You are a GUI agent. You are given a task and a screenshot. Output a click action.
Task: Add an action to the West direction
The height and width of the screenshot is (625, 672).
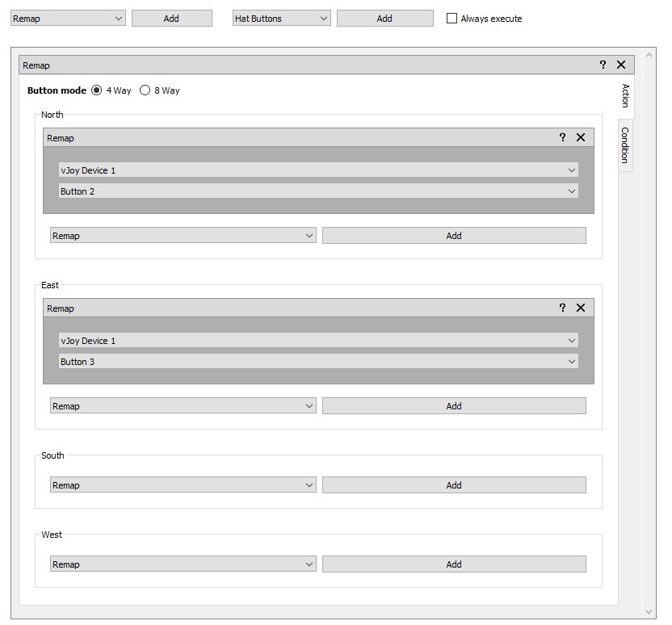454,564
